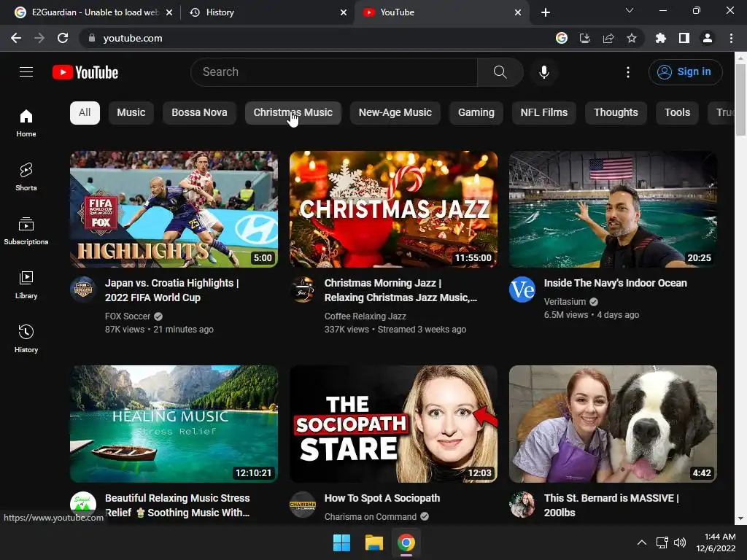Screen dimensions: 747x560
Task: Open File Explorer from the taskbar
Action: (x=374, y=542)
